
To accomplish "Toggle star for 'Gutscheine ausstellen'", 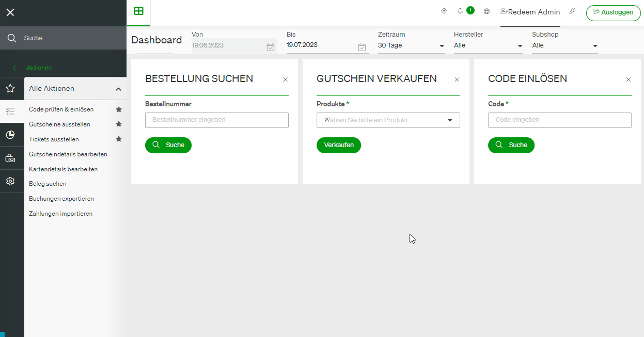I will click(119, 124).
